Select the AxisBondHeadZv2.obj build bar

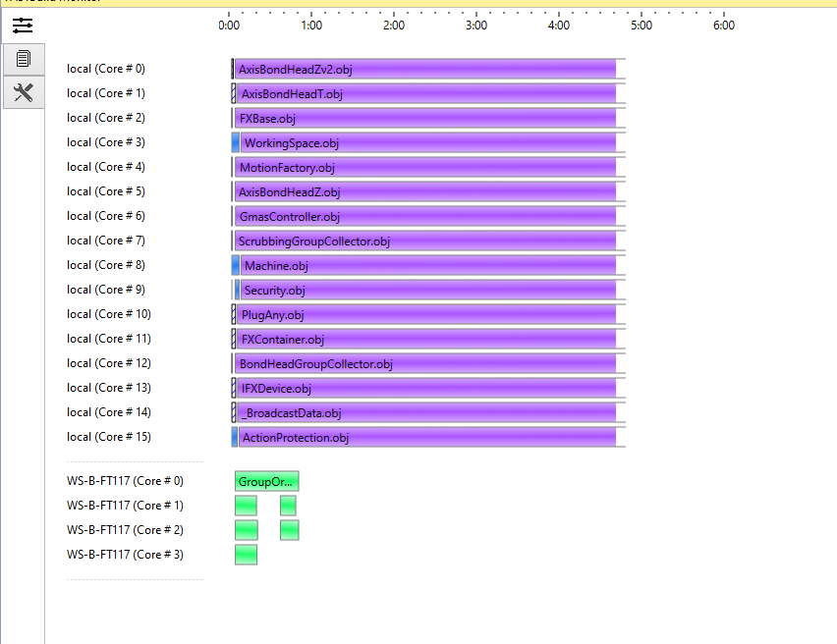pos(422,69)
